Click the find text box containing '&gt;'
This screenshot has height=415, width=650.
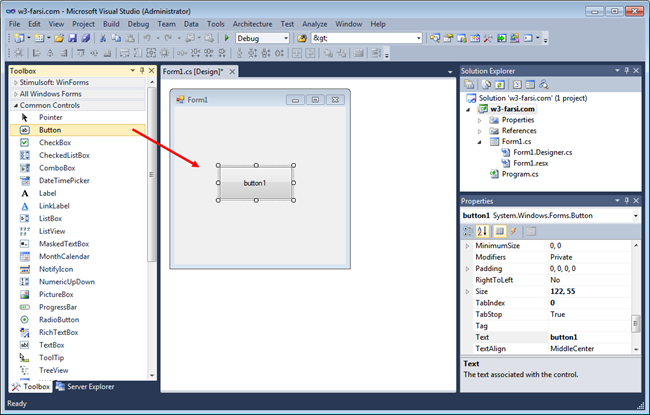[363, 38]
